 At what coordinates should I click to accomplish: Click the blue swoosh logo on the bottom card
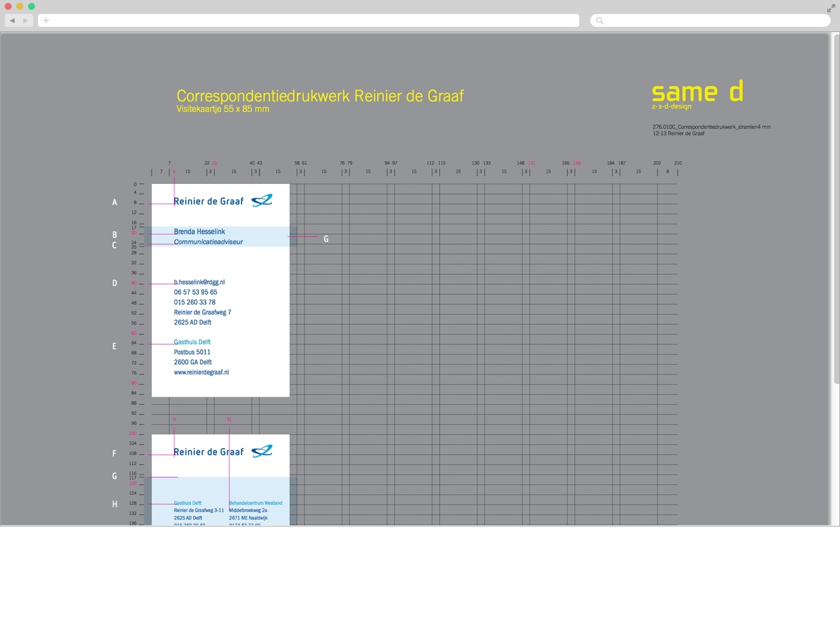(262, 451)
